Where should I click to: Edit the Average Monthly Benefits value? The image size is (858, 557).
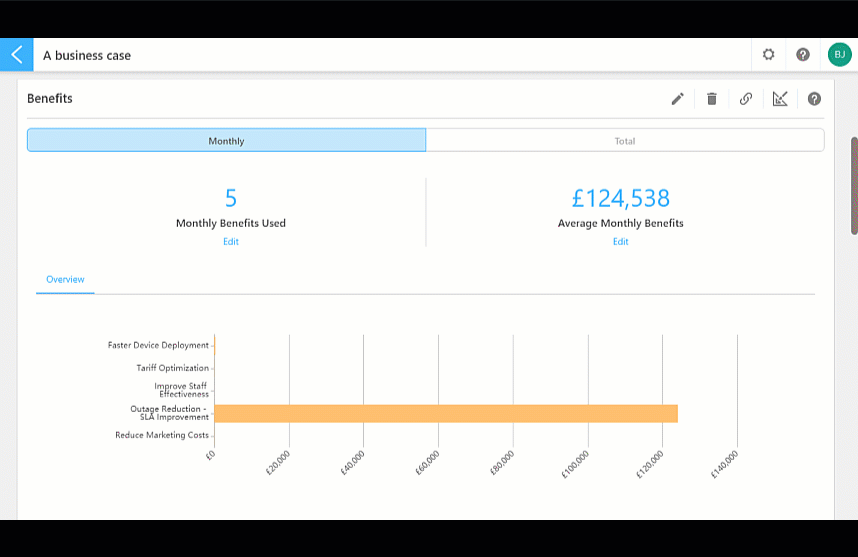point(621,242)
